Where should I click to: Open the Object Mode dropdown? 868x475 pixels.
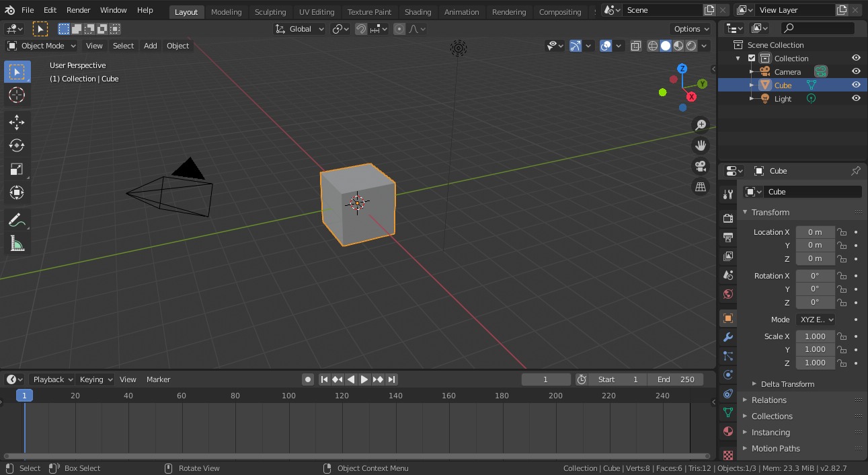[42, 46]
